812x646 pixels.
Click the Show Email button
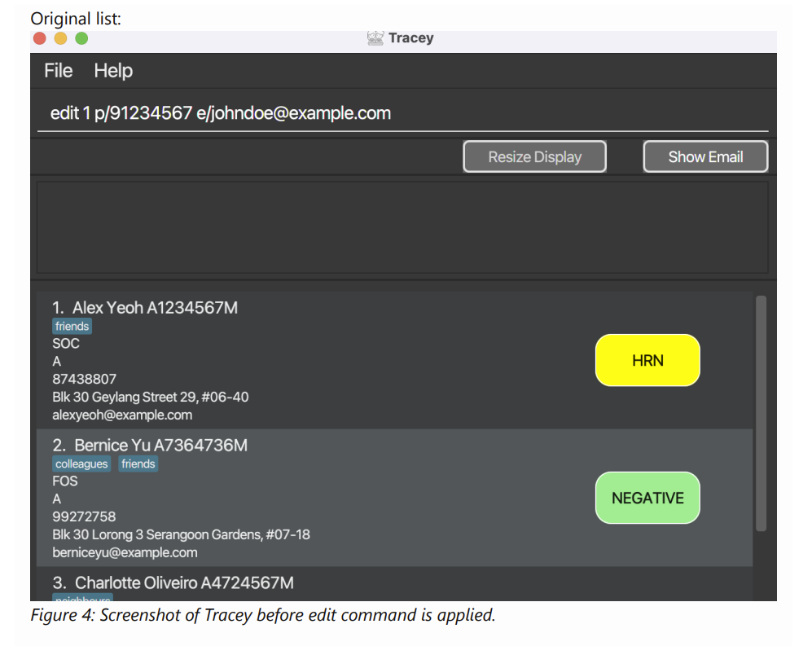coord(705,156)
